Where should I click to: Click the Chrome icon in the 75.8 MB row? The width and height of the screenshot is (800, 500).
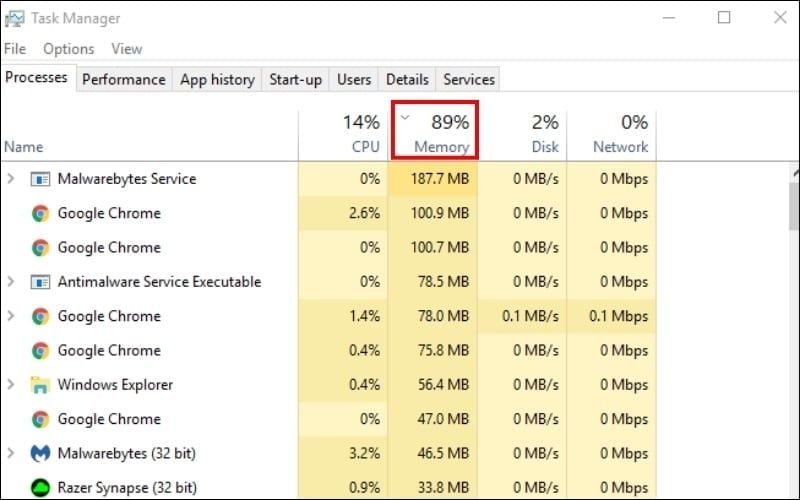(x=40, y=351)
